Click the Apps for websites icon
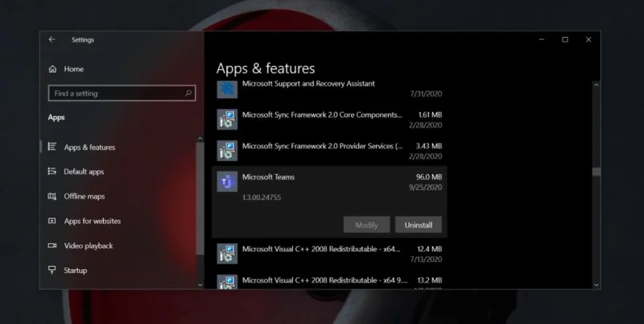The width and height of the screenshot is (644, 324). coord(52,221)
